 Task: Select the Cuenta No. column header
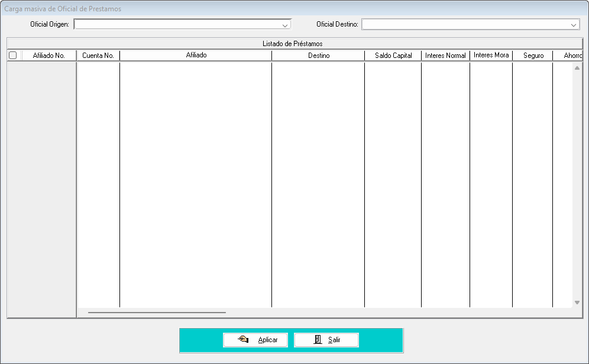tap(98, 56)
